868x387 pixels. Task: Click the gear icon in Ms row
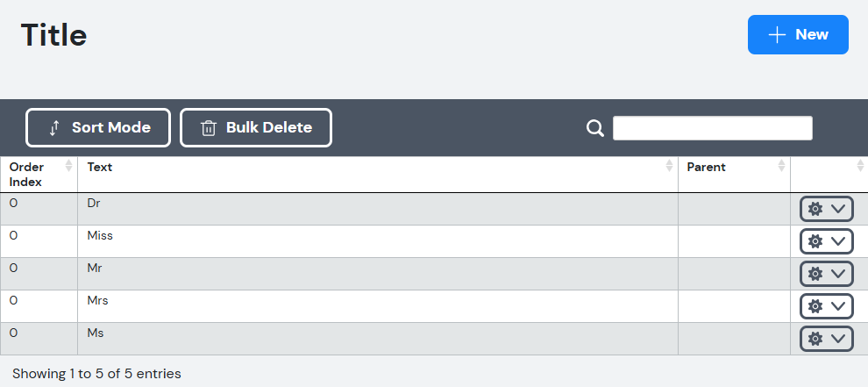click(815, 339)
